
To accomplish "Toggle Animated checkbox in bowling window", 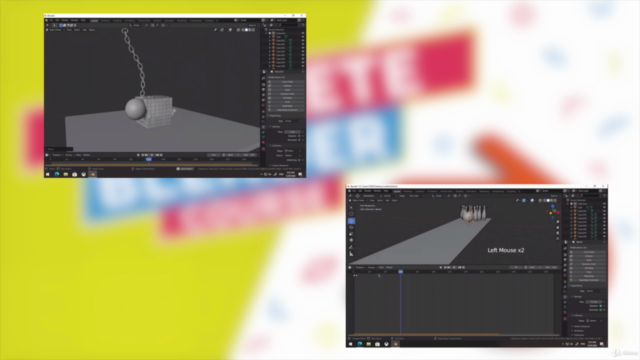I will point(601,310).
